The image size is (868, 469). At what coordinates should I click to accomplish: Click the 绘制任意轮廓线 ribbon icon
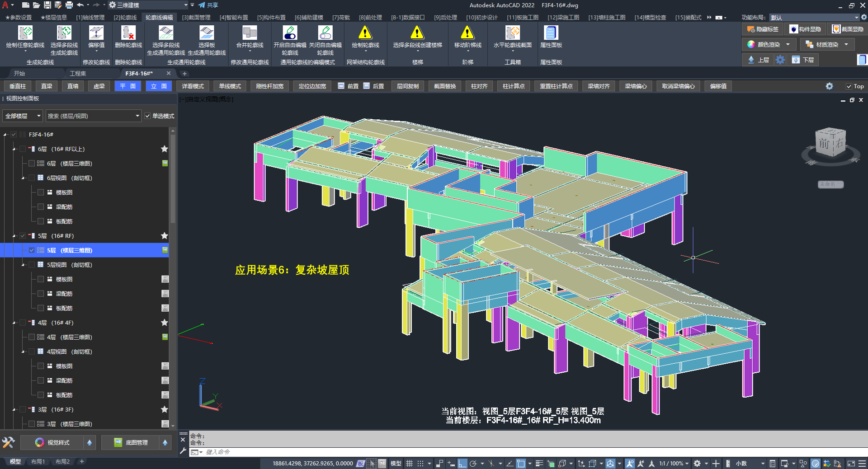[x=25, y=33]
